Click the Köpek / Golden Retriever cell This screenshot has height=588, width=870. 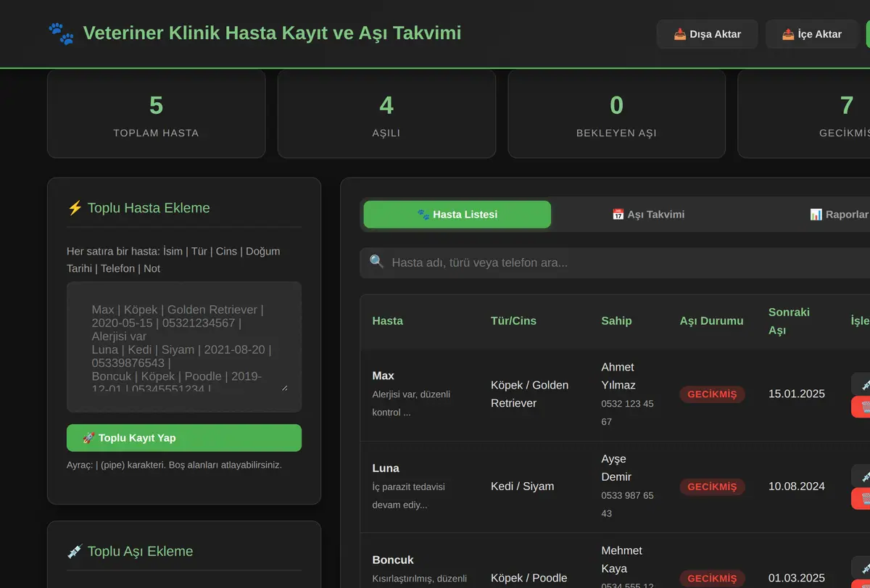(x=530, y=394)
